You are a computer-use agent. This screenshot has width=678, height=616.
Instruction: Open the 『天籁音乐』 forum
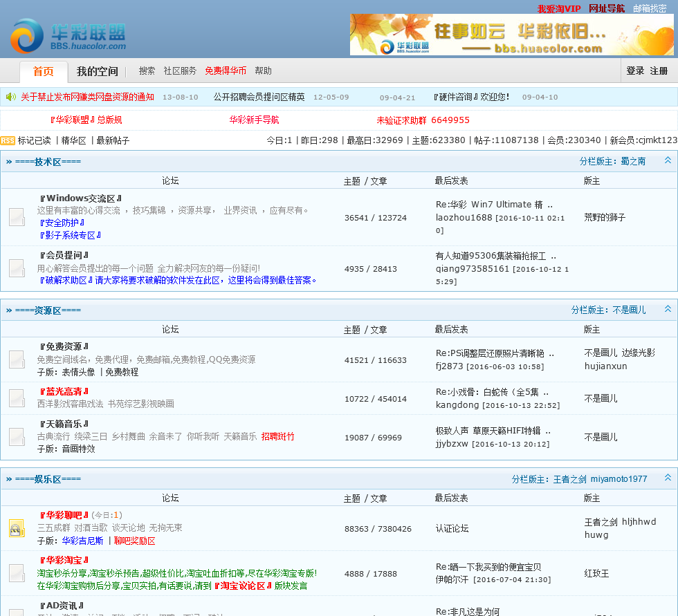tap(64, 424)
